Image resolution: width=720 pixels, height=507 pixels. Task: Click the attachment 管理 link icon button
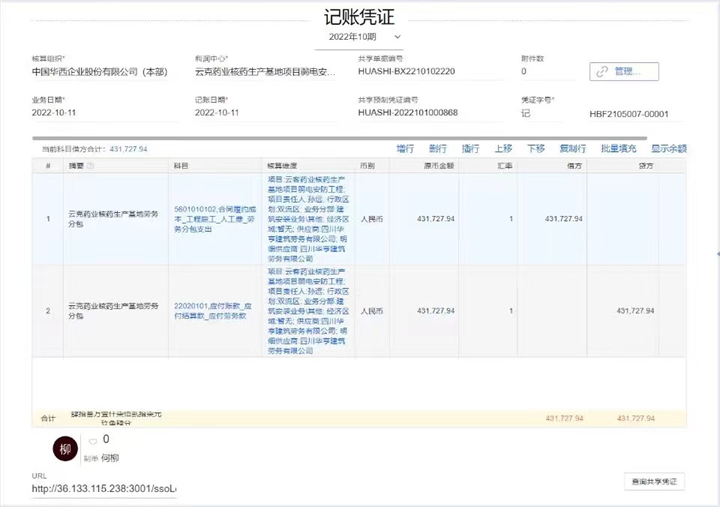tap(625, 71)
